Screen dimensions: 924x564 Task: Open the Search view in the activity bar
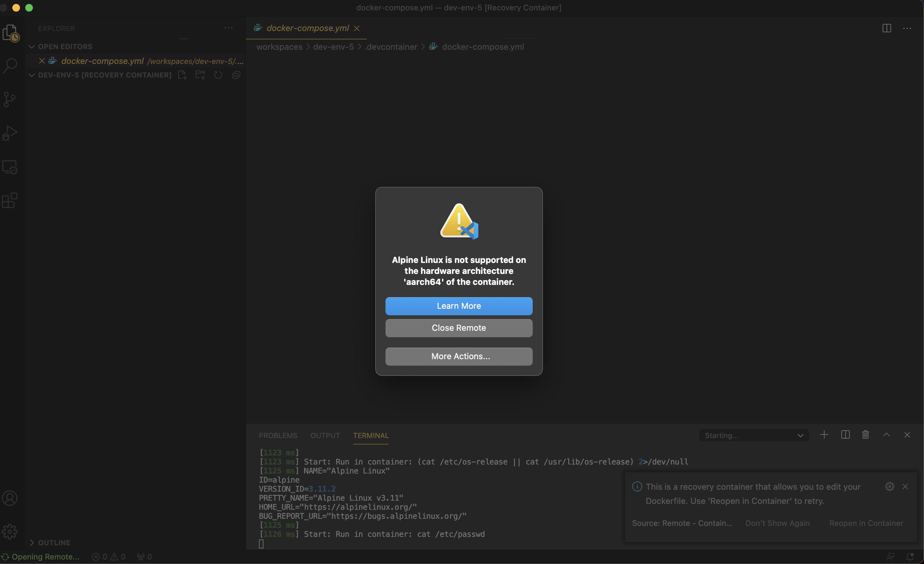[x=10, y=65]
